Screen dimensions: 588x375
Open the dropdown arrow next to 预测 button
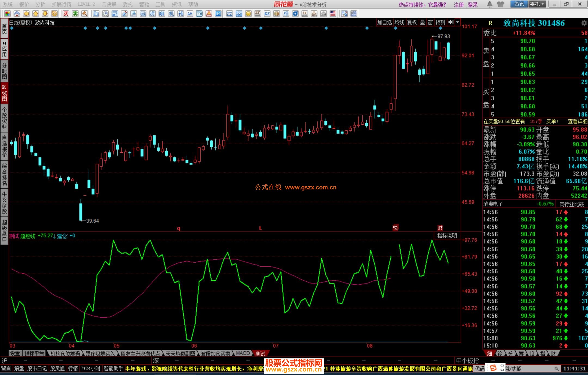coord(458,22)
